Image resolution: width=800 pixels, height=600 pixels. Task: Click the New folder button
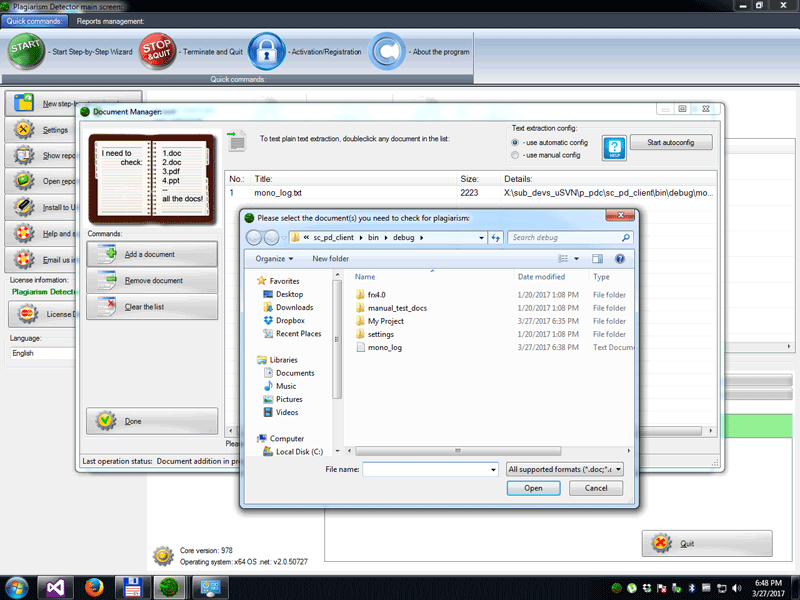331,259
